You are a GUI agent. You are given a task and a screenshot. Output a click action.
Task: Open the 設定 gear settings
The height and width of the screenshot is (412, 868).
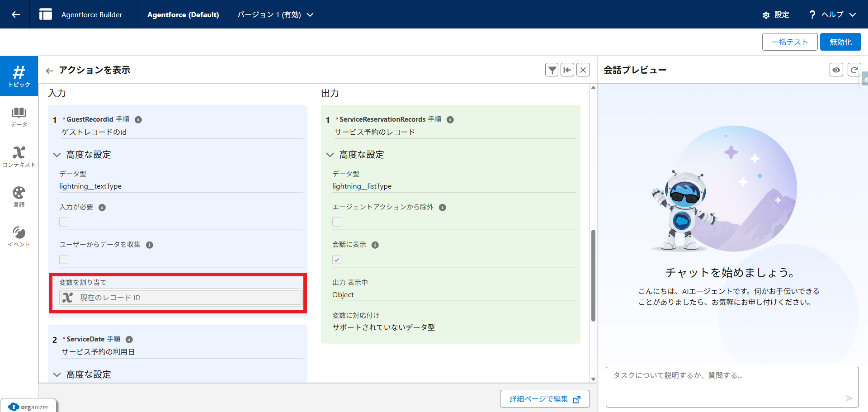click(x=776, y=14)
